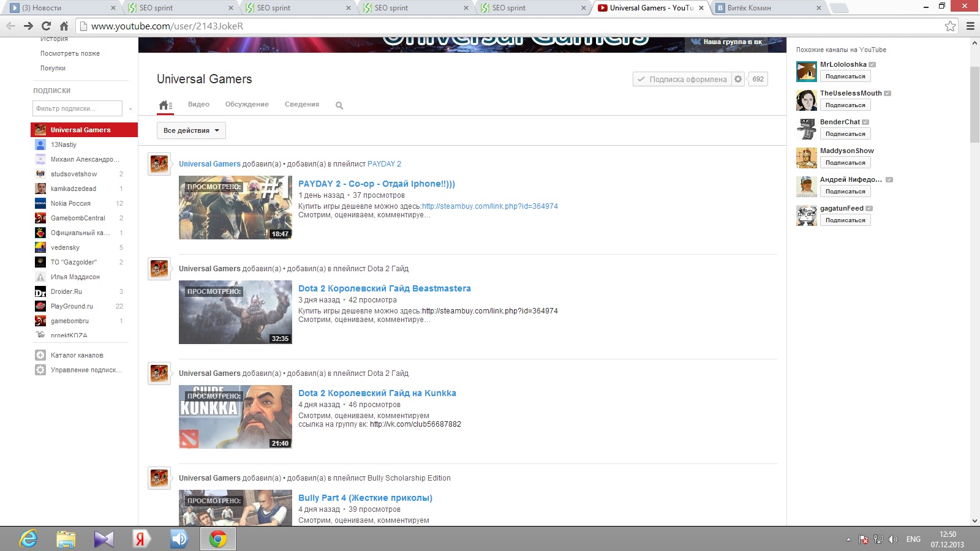Click speaker app icon in taskbar

point(179,539)
